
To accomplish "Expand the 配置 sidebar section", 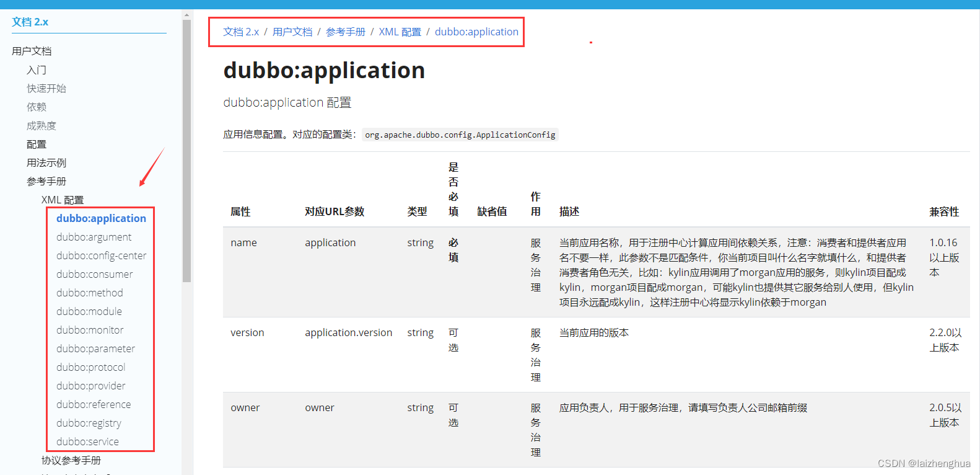I will coord(37,144).
